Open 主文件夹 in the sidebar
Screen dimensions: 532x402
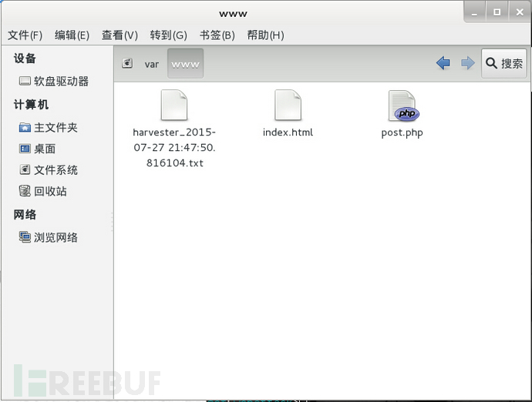(x=56, y=127)
